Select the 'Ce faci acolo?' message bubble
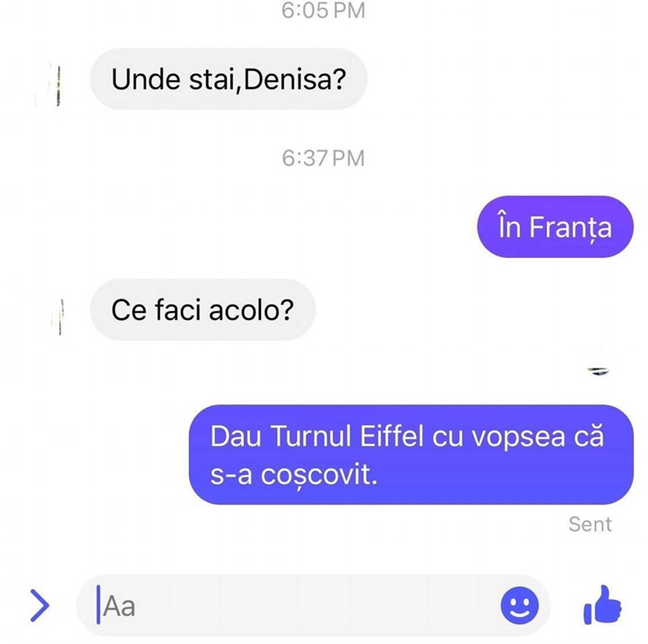Screen dimensions: 648x644 pyautogui.click(x=203, y=310)
